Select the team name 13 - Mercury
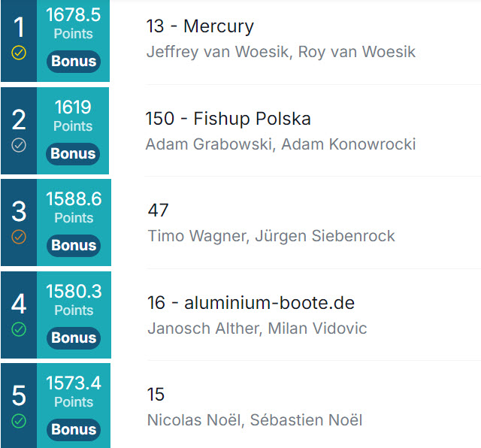Viewport: 481px width, 448px height. (200, 26)
